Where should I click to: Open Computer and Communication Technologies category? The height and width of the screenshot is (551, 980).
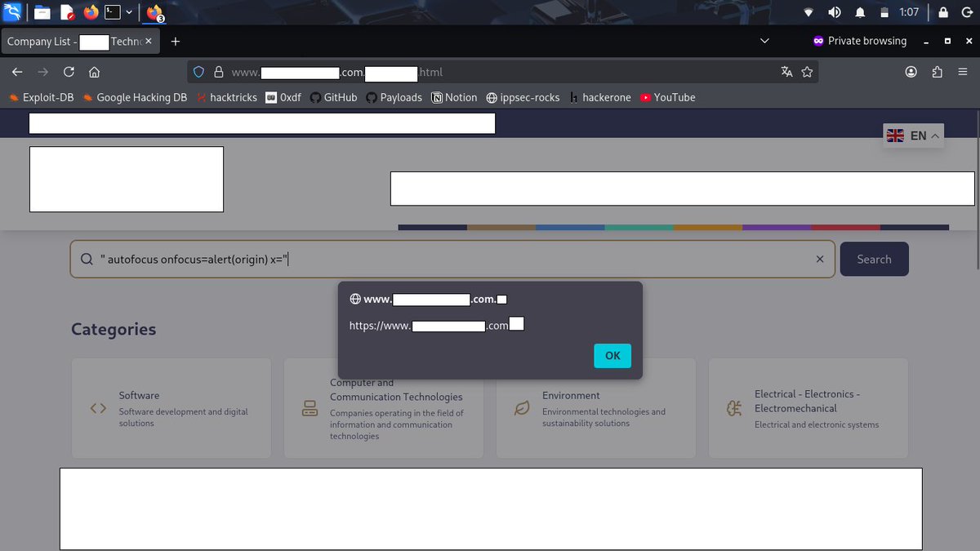(x=384, y=408)
